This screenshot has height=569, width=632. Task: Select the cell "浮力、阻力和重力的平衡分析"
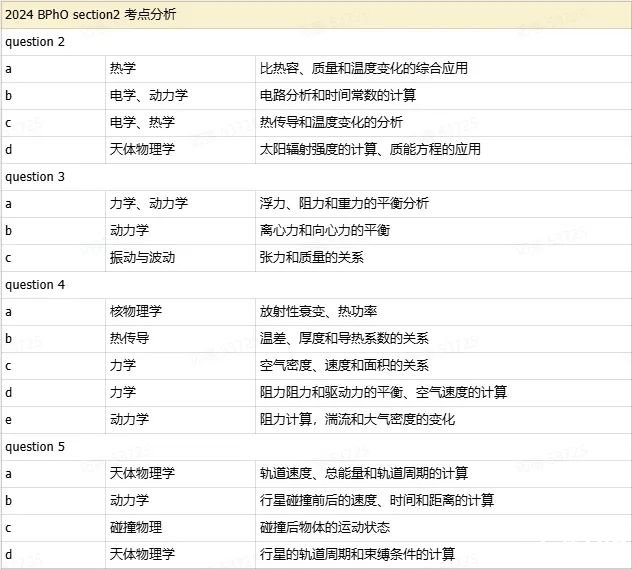pyautogui.click(x=443, y=204)
